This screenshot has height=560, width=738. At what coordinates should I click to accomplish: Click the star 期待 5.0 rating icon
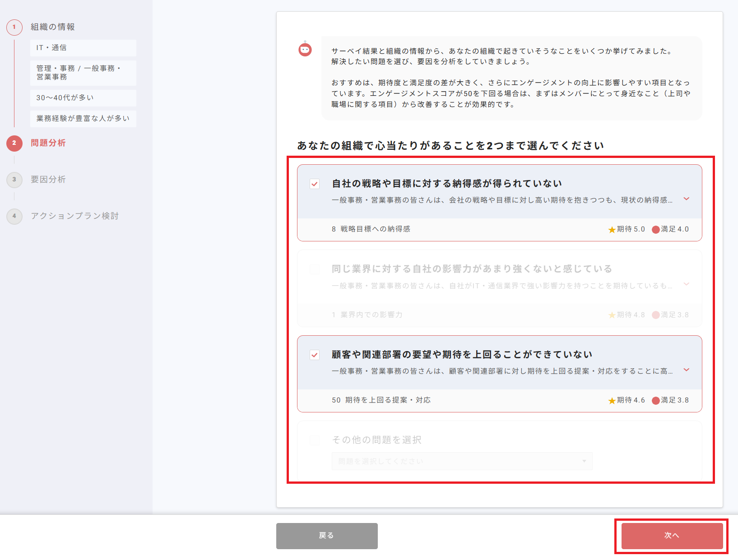coord(612,230)
